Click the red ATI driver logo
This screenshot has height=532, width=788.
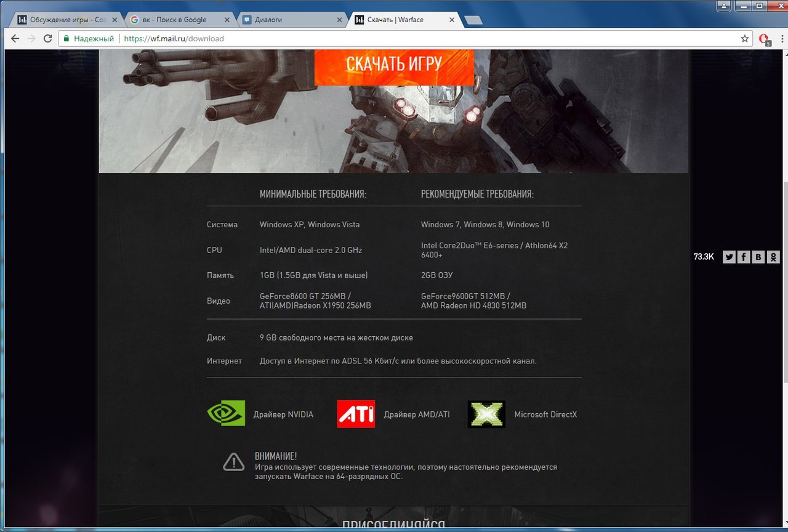click(356, 414)
